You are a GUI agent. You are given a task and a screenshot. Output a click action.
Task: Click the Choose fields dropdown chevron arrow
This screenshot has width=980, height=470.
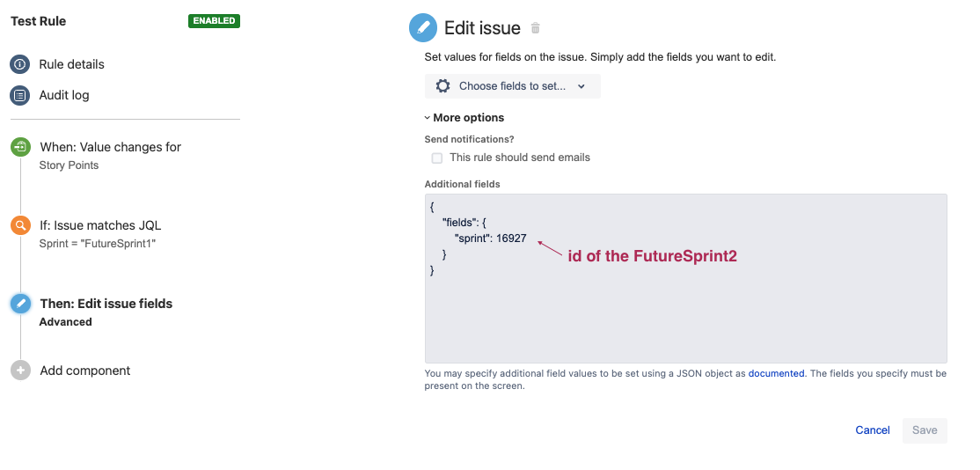[581, 86]
